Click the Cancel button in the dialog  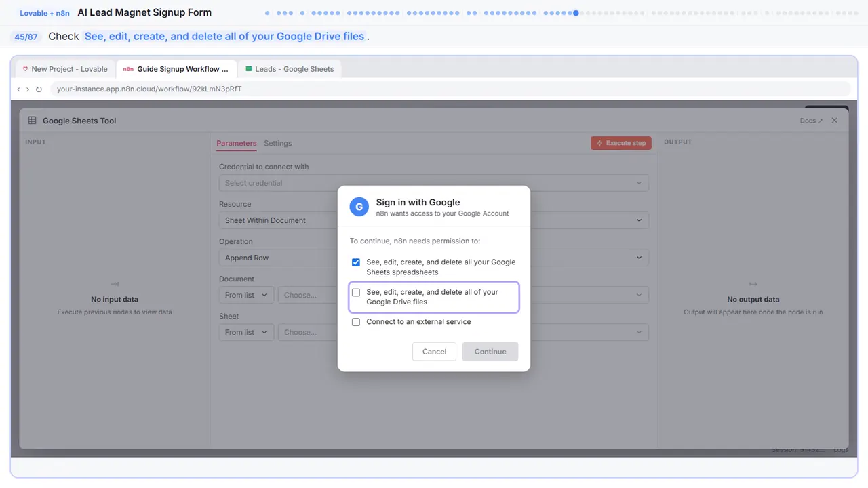pos(434,351)
